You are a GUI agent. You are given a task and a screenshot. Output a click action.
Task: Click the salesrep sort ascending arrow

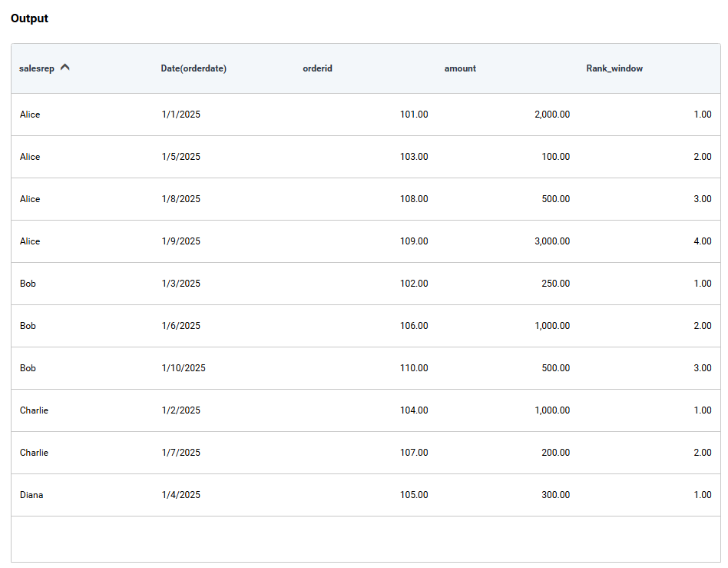(x=65, y=68)
